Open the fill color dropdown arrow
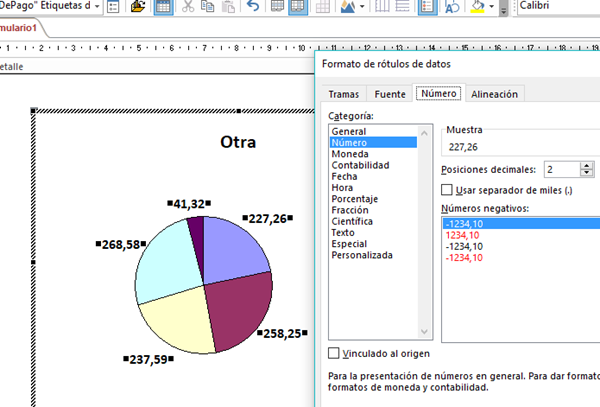 [492, 7]
